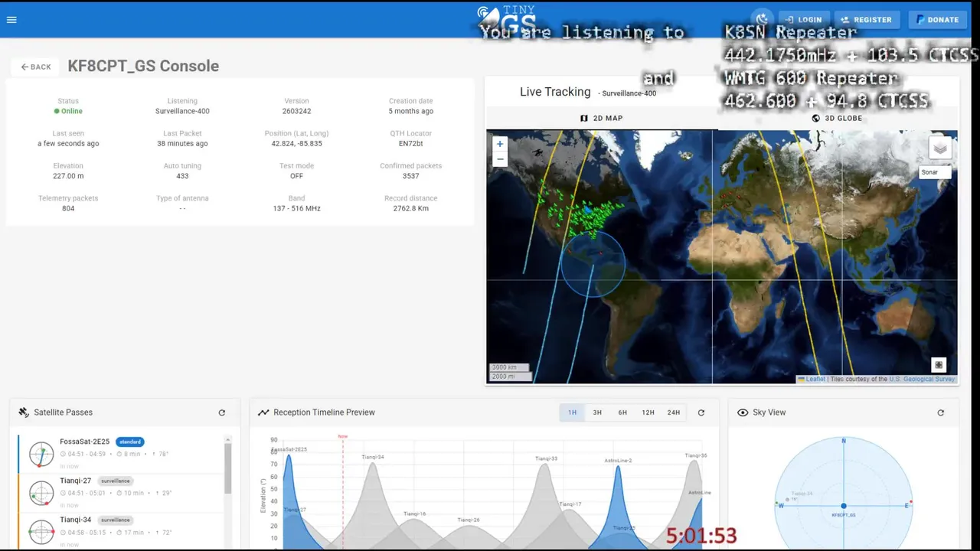Zoom in on the map
The image size is (980, 551).
point(500,144)
